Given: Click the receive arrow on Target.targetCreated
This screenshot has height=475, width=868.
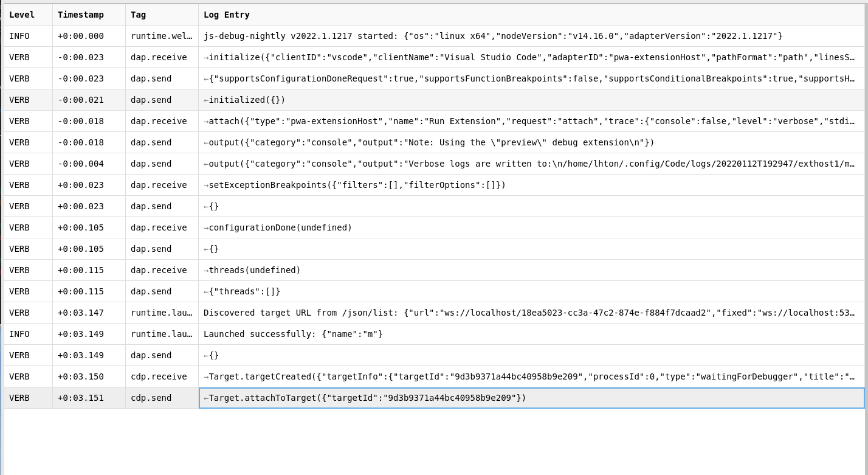Looking at the screenshot, I should (x=206, y=376).
